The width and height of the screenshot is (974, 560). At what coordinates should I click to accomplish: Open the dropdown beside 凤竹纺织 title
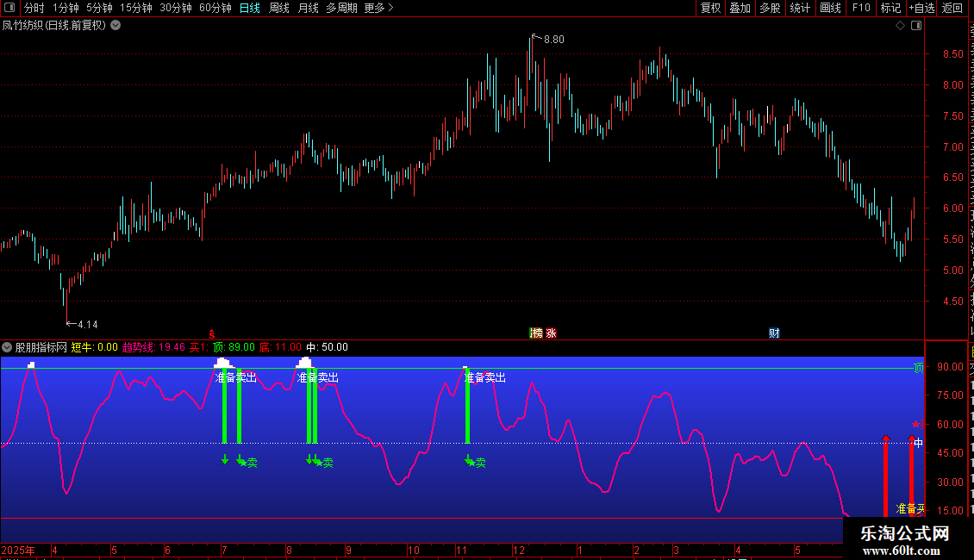coord(116,26)
